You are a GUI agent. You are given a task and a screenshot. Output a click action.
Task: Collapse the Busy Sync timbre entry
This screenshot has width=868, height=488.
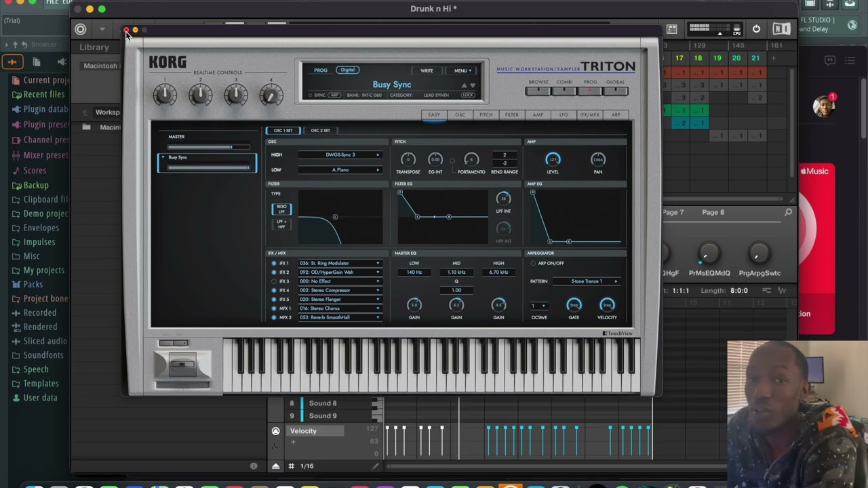click(x=163, y=157)
